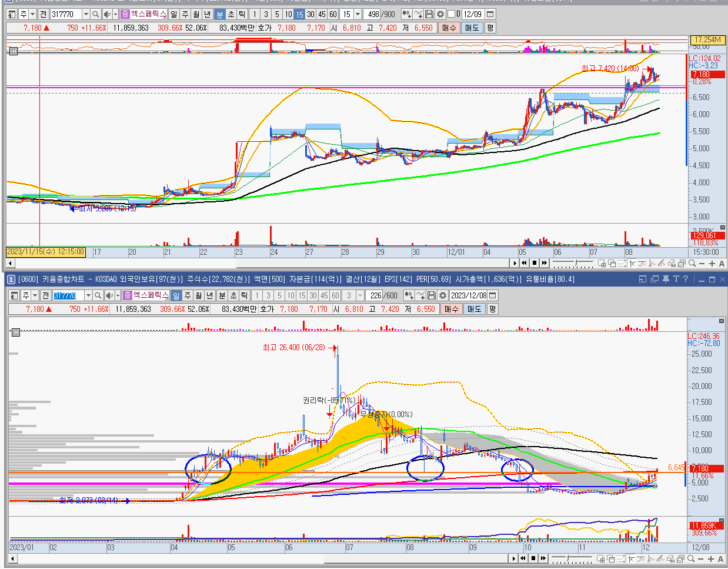Rewind the daily chart replay
This screenshot has width=728, height=569.
523,558
